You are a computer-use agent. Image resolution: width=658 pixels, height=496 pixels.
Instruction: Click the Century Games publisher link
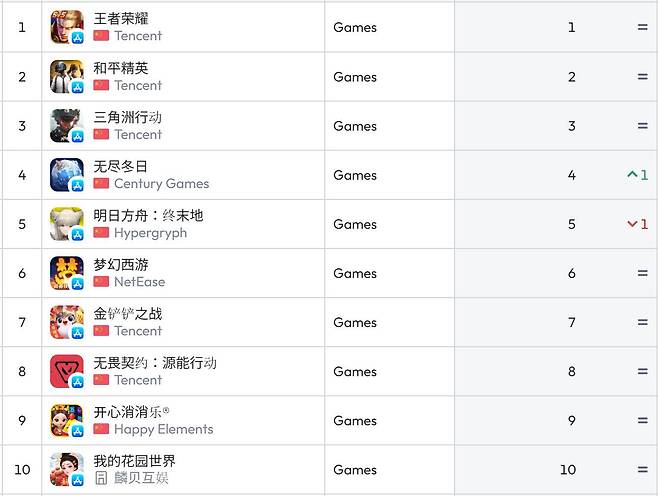(161, 184)
